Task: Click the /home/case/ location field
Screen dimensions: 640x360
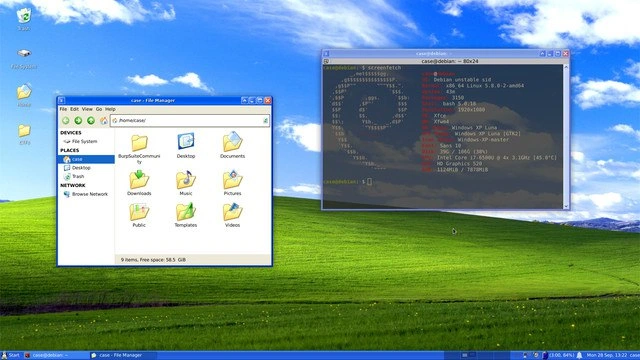Action: click(x=189, y=120)
